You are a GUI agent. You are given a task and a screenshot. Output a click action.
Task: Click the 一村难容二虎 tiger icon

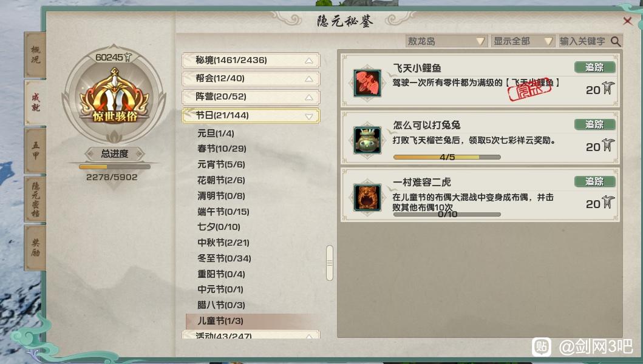367,197
